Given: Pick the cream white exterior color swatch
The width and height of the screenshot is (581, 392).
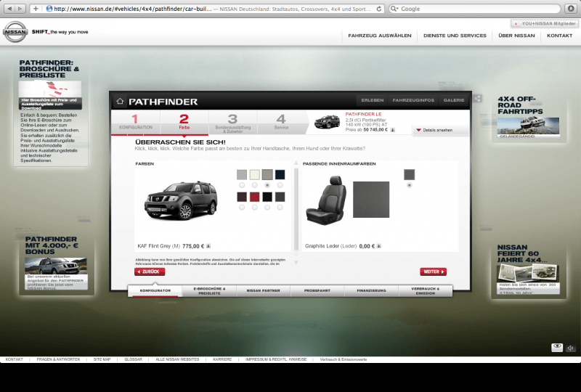Looking at the screenshot, I should (255, 174).
